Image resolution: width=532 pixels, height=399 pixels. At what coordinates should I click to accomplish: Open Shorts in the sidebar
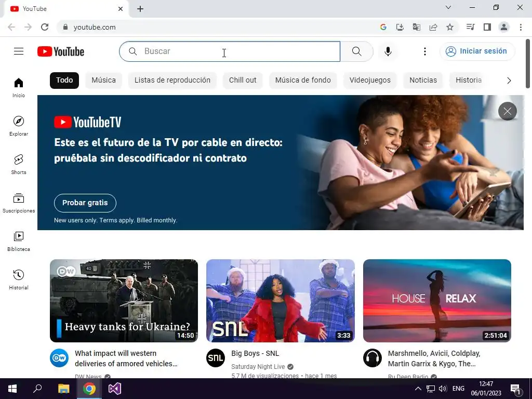coord(19,164)
